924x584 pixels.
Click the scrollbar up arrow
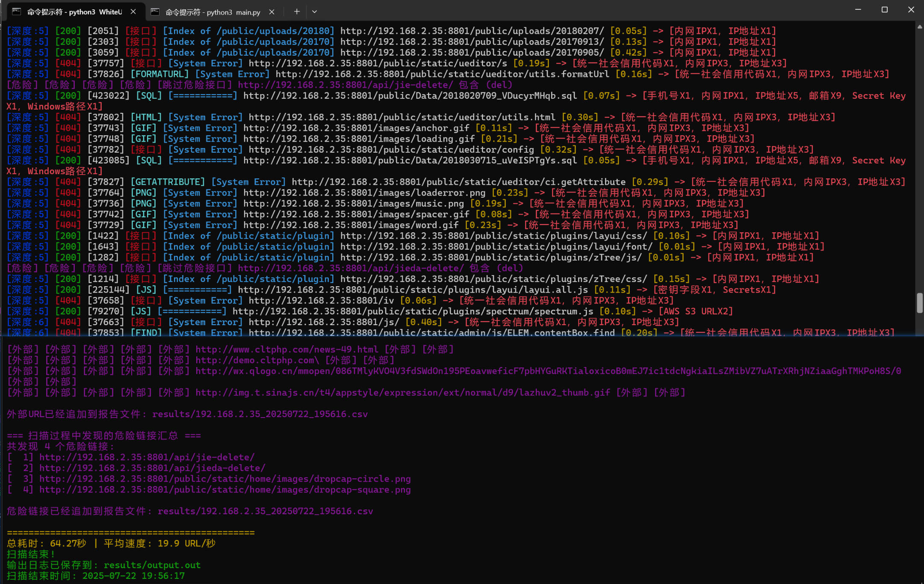point(920,27)
